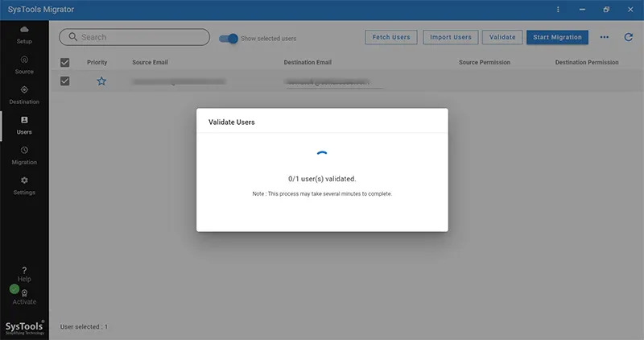Click the SysTools logo
644x340 pixels.
click(x=24, y=328)
